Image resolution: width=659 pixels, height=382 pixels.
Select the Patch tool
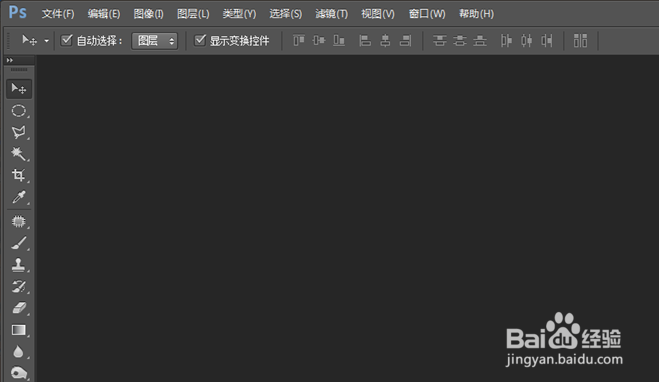(x=19, y=221)
